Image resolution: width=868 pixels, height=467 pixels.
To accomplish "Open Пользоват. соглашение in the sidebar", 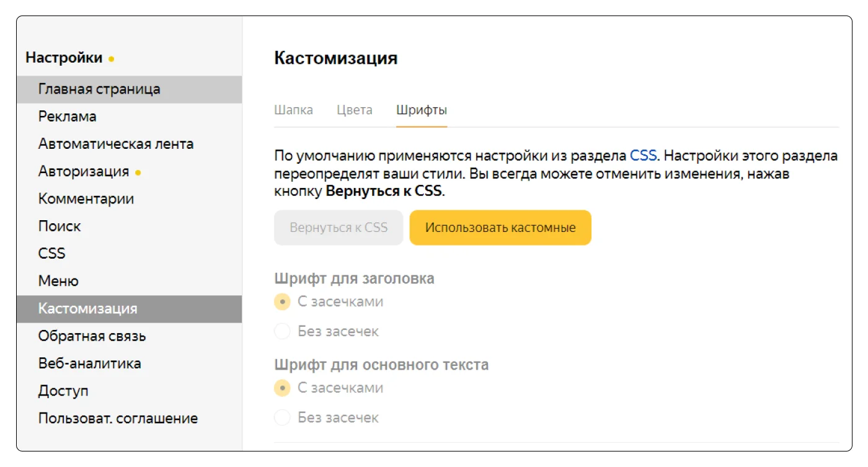I will pos(118,418).
